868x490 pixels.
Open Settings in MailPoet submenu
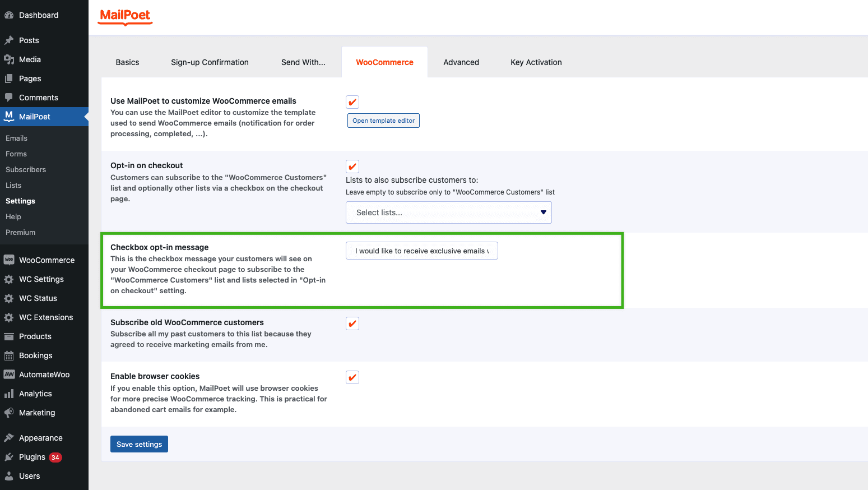[20, 201]
